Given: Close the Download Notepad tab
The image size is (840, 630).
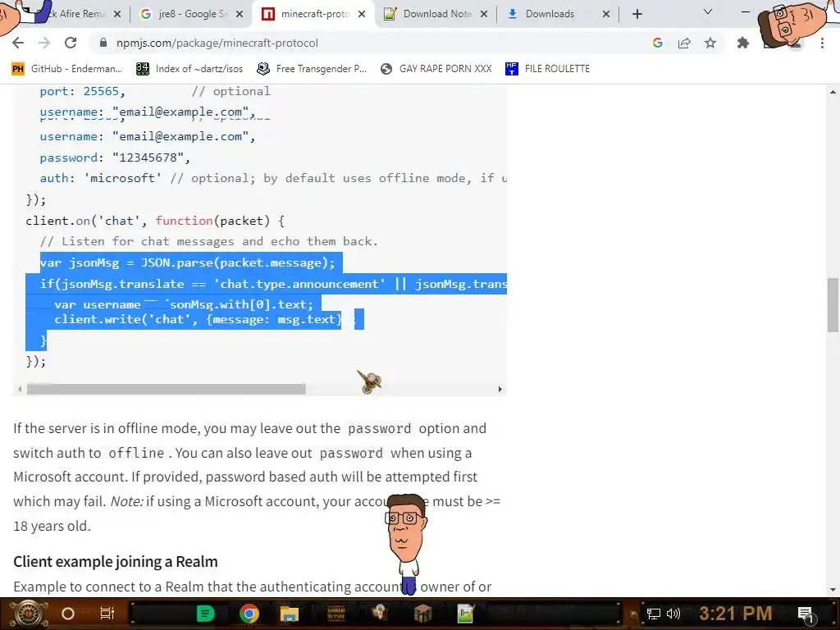Looking at the screenshot, I should [x=484, y=14].
